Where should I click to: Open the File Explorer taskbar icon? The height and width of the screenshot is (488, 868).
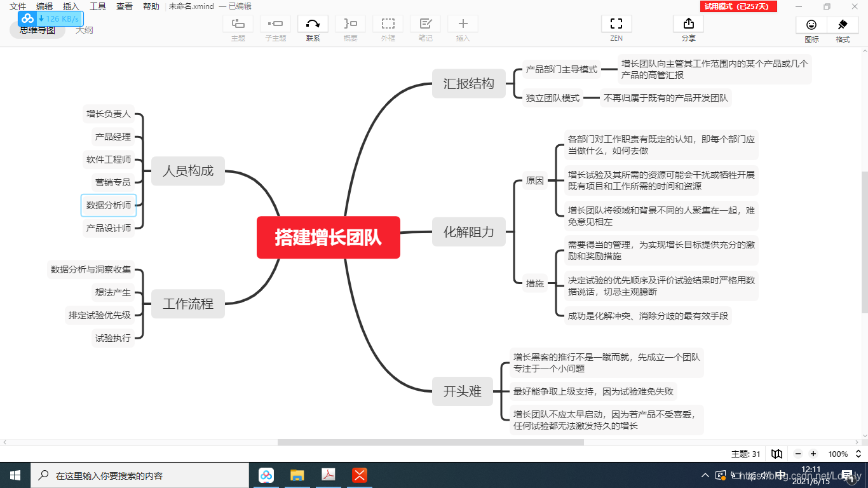click(297, 475)
